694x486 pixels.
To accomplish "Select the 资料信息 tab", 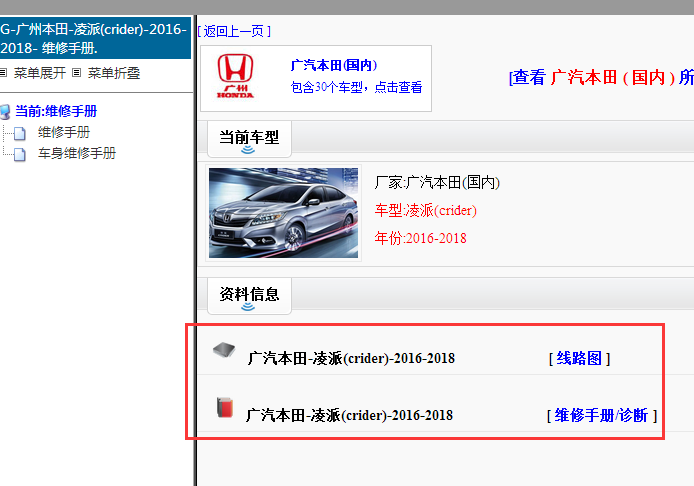I will 249,296.
